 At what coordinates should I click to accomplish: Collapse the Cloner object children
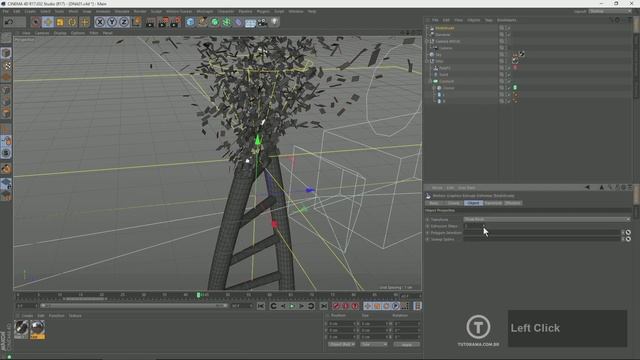click(x=434, y=88)
